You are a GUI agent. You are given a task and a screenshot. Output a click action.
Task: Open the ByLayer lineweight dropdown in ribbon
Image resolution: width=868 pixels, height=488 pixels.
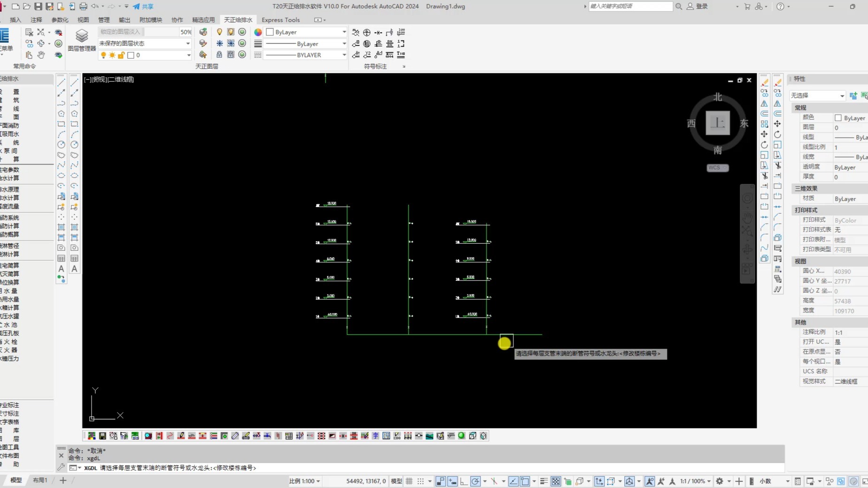pos(344,44)
